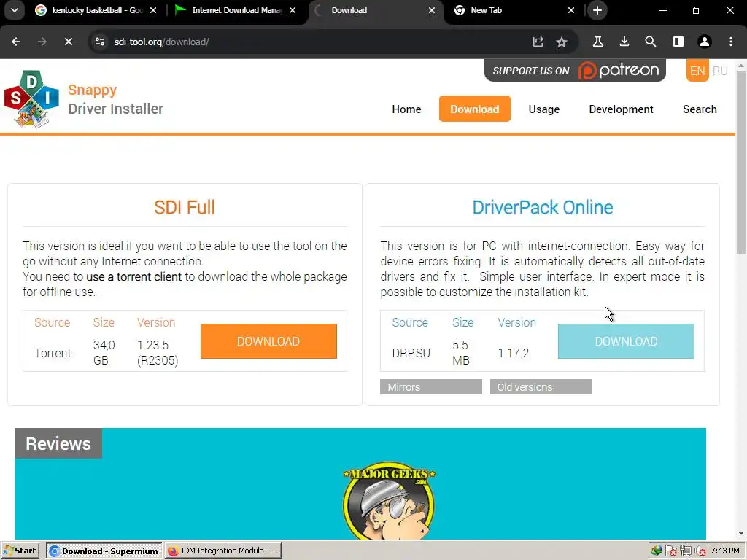Click the SDI Full heading

[185, 207]
